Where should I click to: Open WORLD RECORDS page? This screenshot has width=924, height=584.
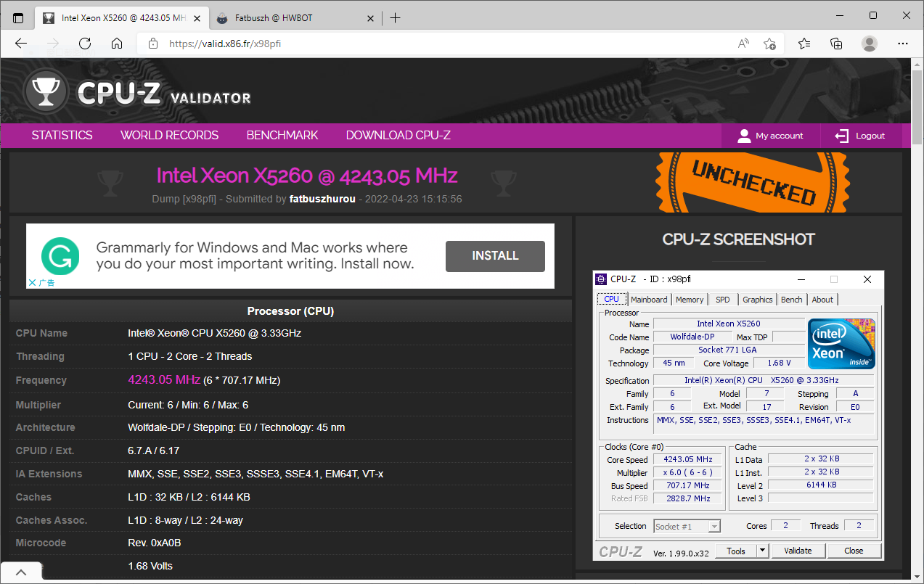(x=169, y=136)
